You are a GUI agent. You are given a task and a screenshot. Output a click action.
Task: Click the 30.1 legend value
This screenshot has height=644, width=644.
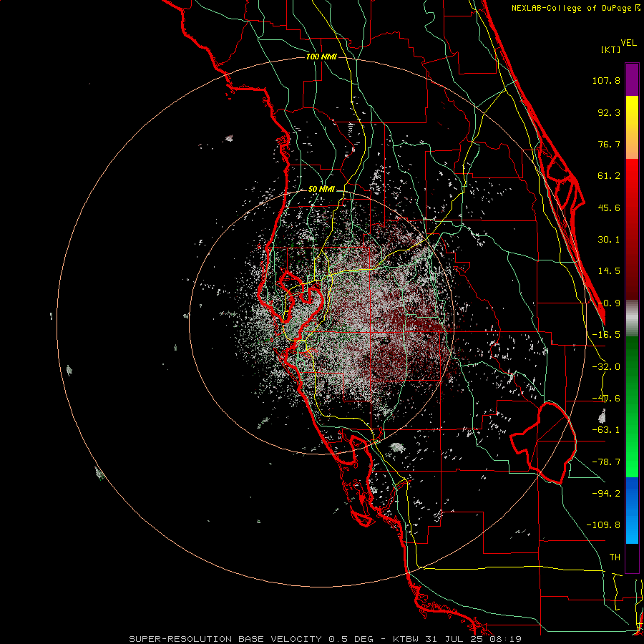click(609, 240)
